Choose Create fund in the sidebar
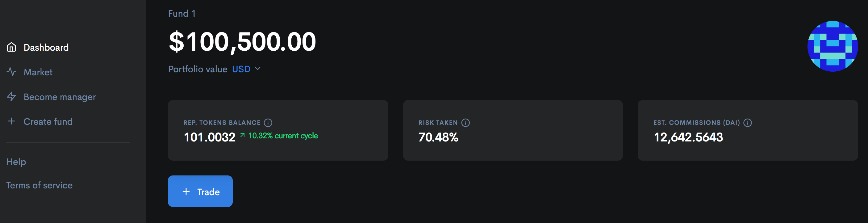Screen dimensions: 868x223 pos(48,121)
